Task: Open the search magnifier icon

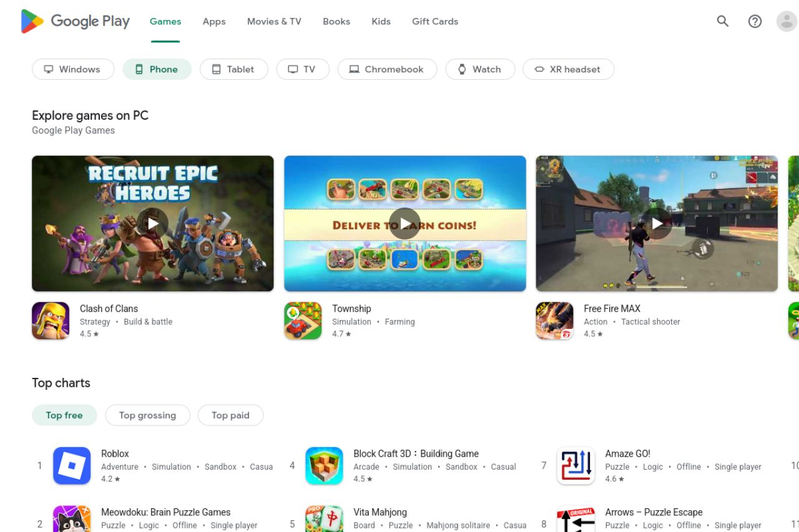Action: coord(723,21)
